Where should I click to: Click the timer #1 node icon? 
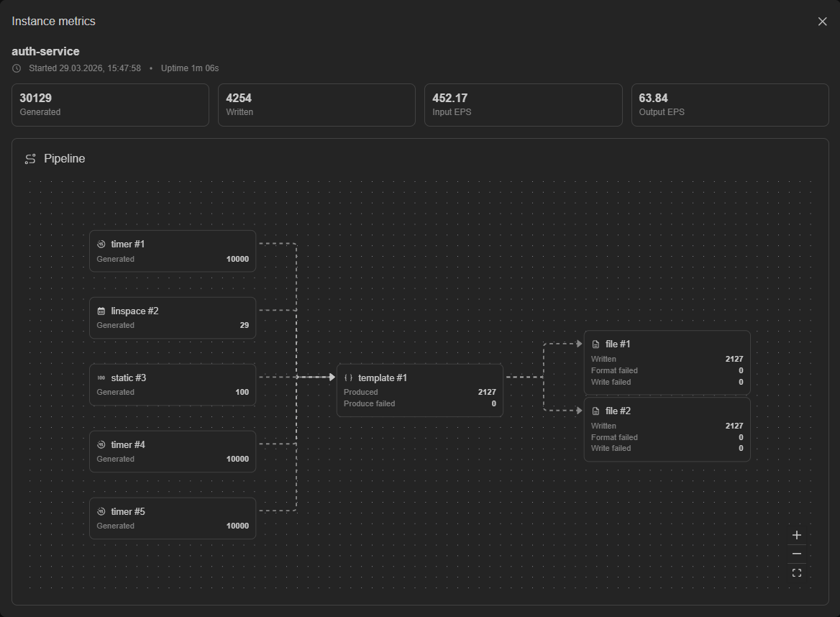(x=101, y=244)
